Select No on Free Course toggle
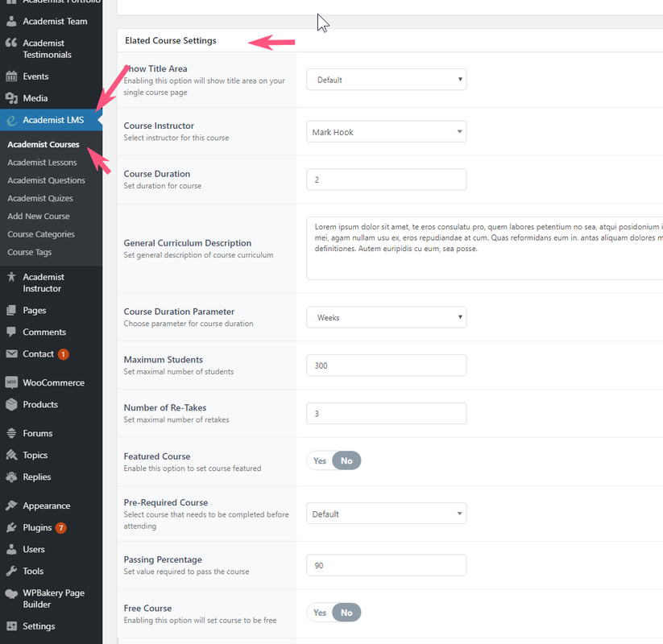 click(346, 613)
